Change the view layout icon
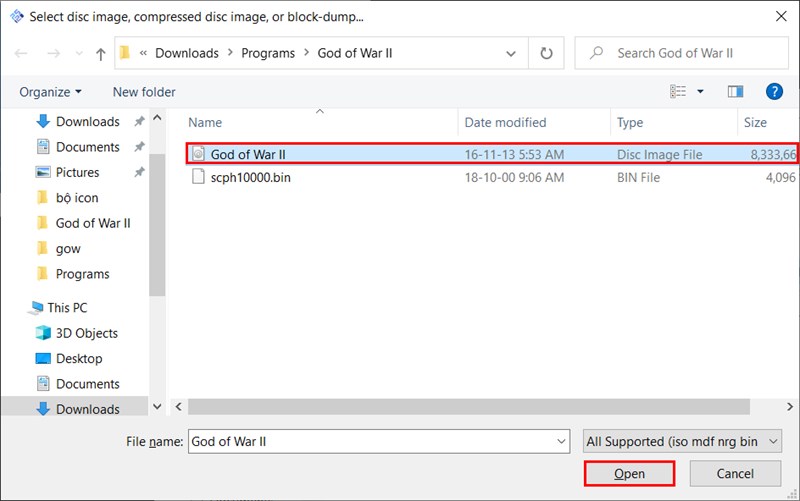Image resolution: width=800 pixels, height=501 pixels. [678, 91]
